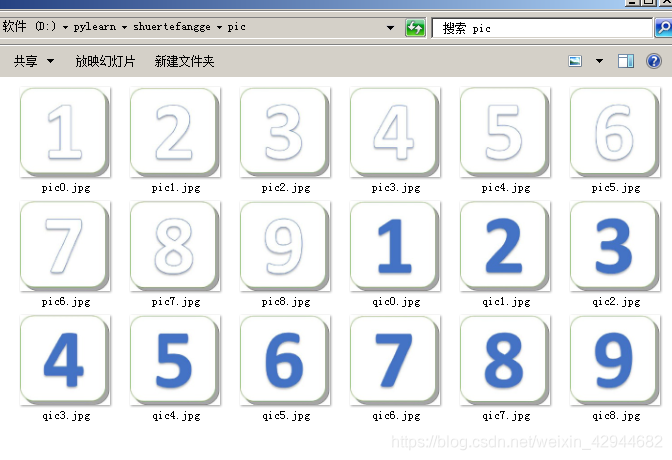Expand the view options dropdown arrow
The height and width of the screenshot is (460, 672).
(x=599, y=61)
